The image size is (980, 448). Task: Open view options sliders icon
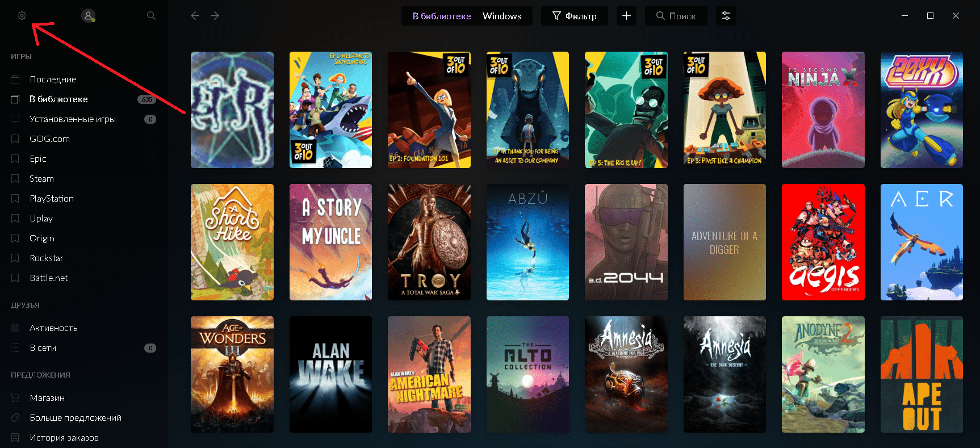pyautogui.click(x=726, y=16)
